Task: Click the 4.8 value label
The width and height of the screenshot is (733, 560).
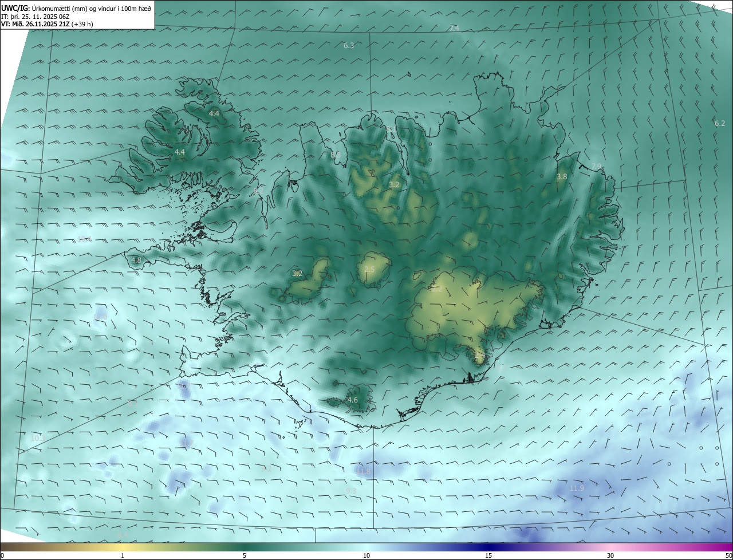Action: point(136,260)
